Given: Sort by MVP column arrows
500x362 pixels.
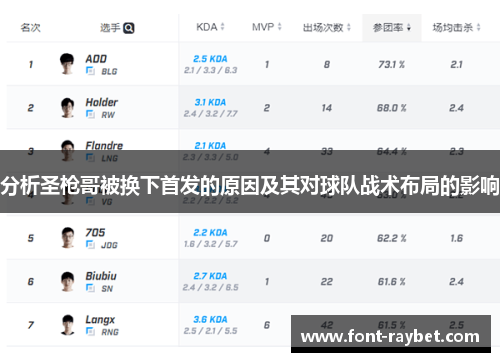Looking at the screenshot, I should tap(280, 27).
